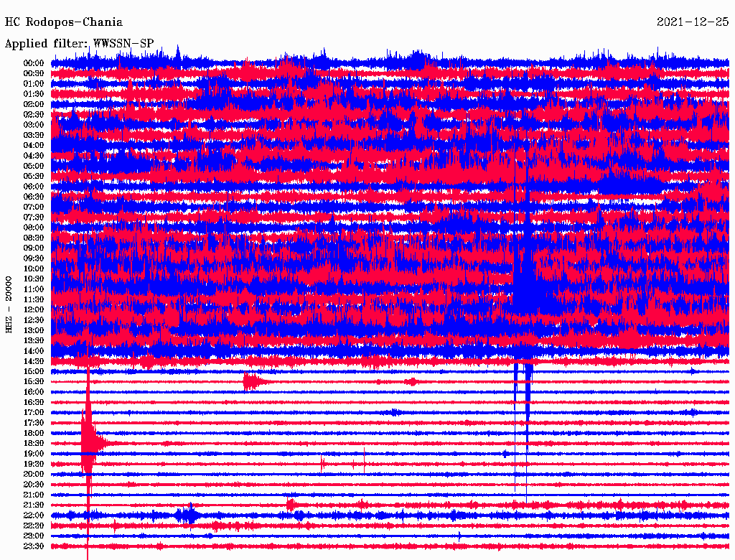This screenshot has height=560, width=735.
Task: Click the date label 2021-12-25
Action: (693, 22)
